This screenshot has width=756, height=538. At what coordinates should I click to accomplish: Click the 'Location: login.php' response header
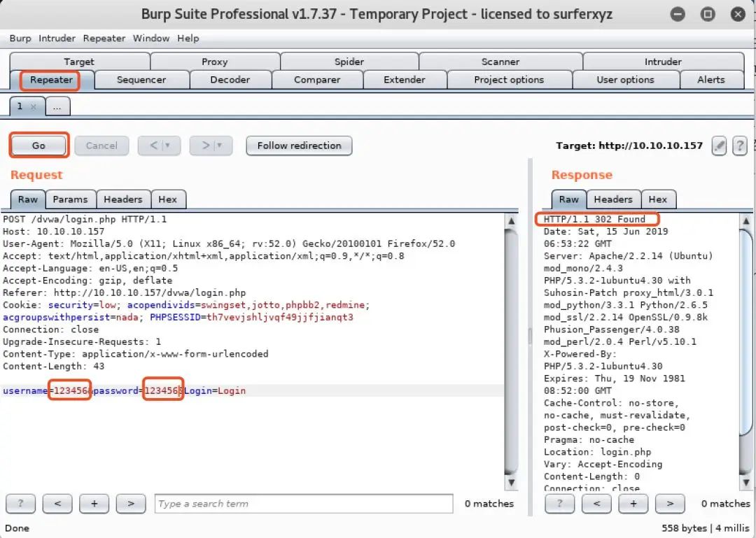[597, 452]
